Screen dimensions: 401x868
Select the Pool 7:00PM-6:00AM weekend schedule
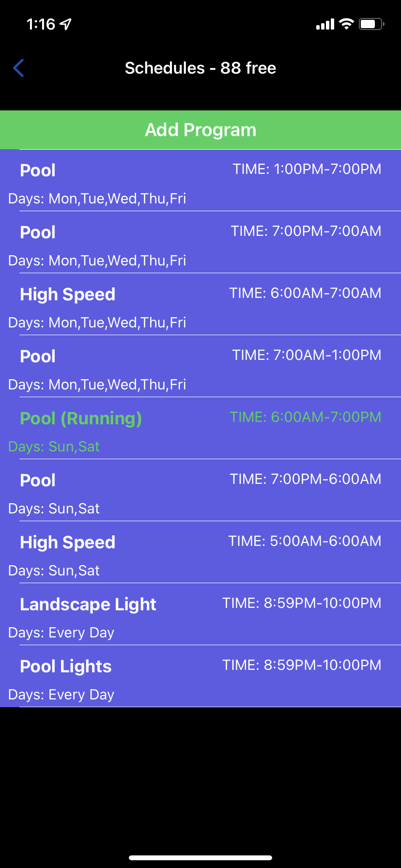tap(200, 490)
